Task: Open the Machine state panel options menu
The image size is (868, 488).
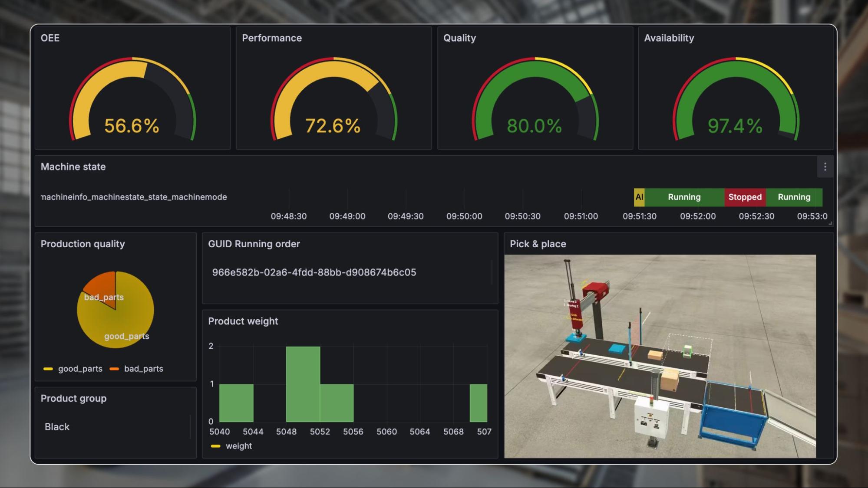Action: [x=825, y=167]
